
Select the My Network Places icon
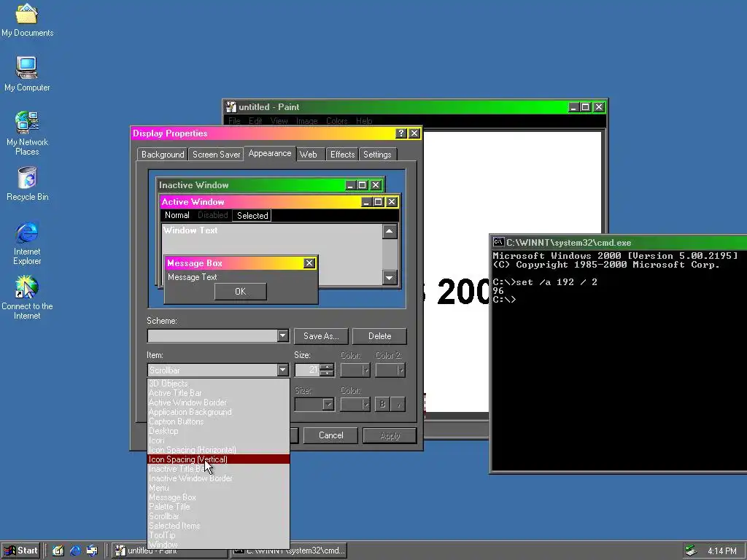tap(27, 133)
